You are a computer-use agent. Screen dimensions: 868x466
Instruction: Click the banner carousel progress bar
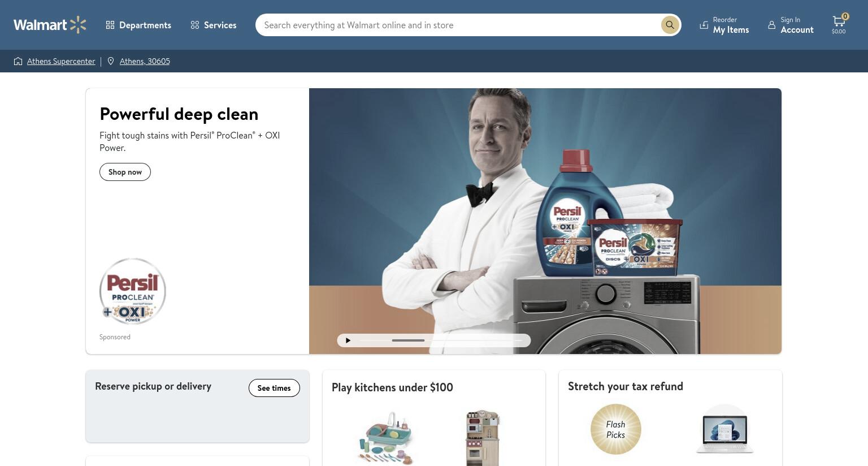point(441,340)
